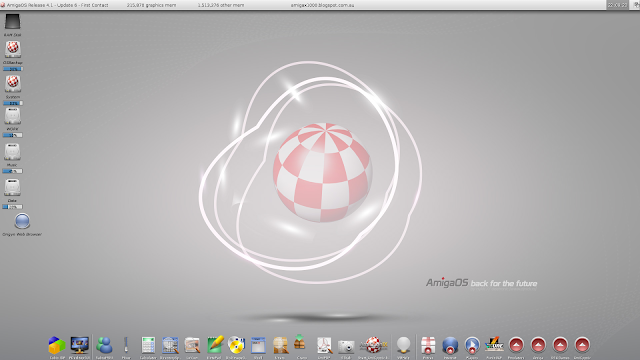The width and height of the screenshot is (640, 360).
Task: Open the RAM Disk desktop icon
Action: coord(12,22)
